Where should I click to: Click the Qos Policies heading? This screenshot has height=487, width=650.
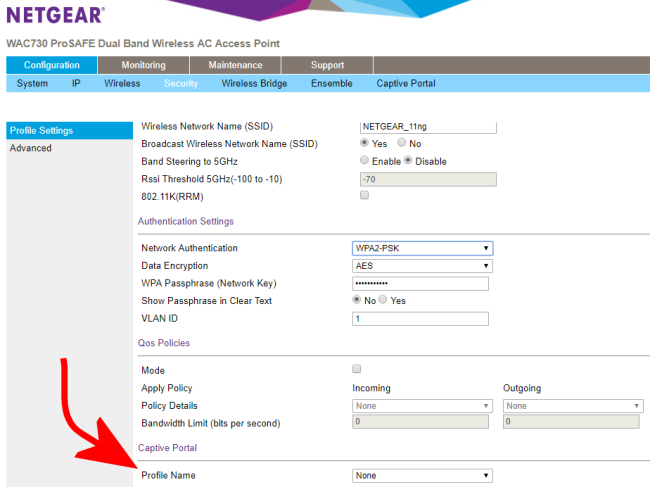click(x=164, y=343)
